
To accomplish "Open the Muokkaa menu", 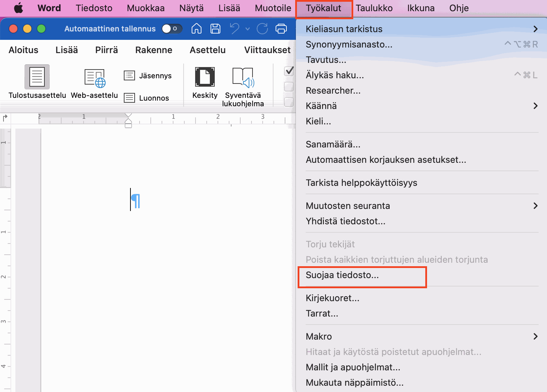I will (x=146, y=8).
